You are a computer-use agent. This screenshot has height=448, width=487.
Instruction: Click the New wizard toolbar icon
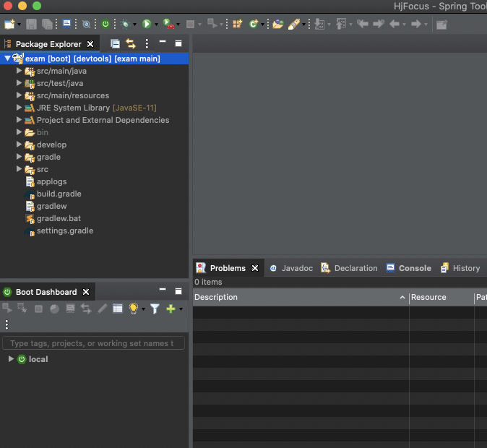[9, 24]
